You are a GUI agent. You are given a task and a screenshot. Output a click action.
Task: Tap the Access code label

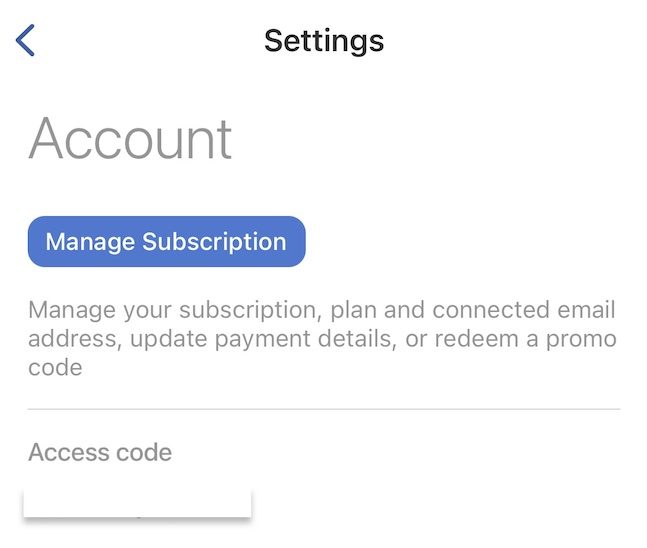click(x=100, y=452)
